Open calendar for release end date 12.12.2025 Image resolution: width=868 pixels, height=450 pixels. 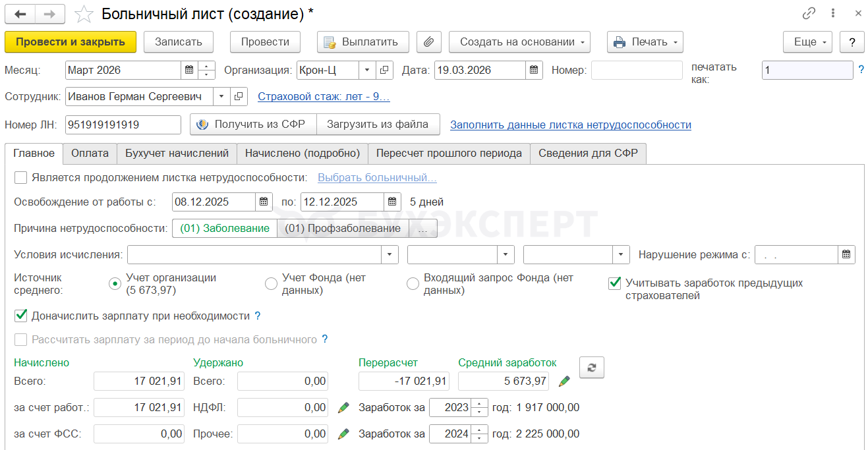(x=392, y=202)
